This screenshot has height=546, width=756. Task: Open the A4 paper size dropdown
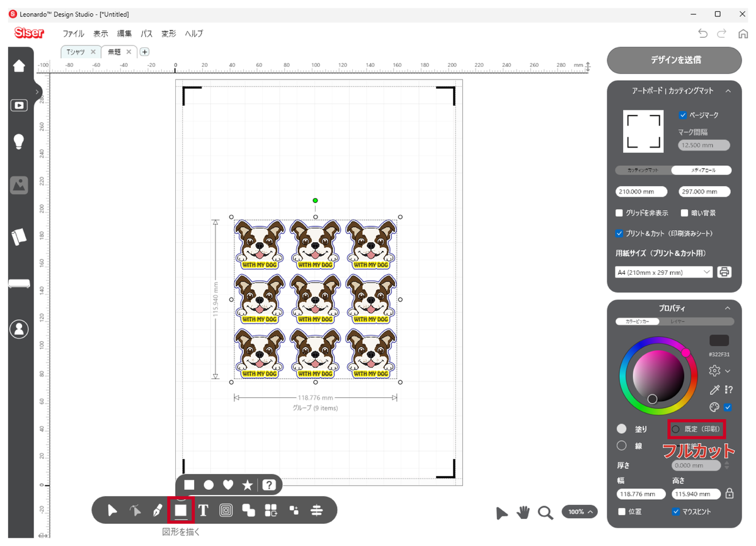[x=663, y=272]
